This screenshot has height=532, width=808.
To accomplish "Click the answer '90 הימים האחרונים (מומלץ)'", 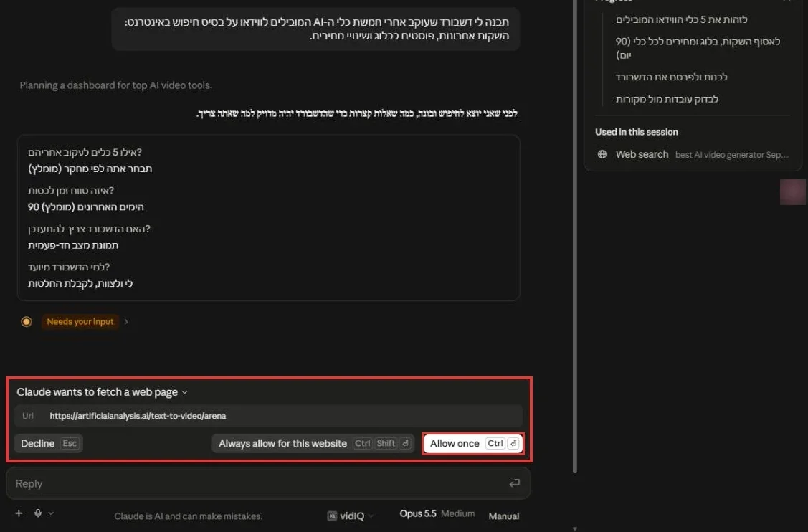I will (86, 206).
